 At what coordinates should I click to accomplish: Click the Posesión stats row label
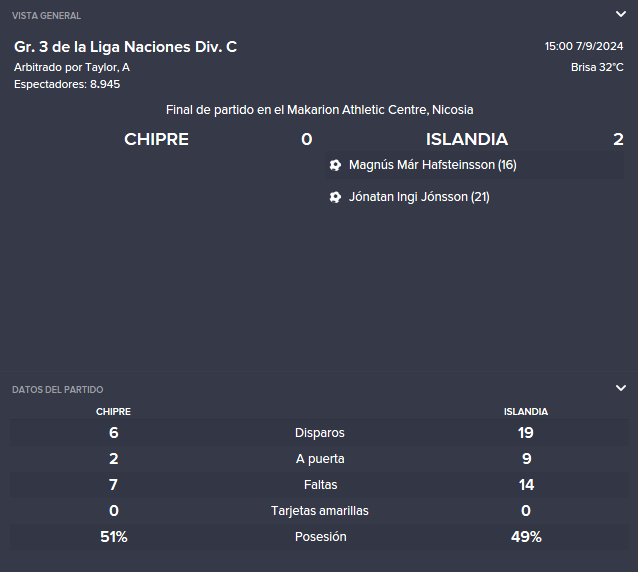(x=320, y=537)
